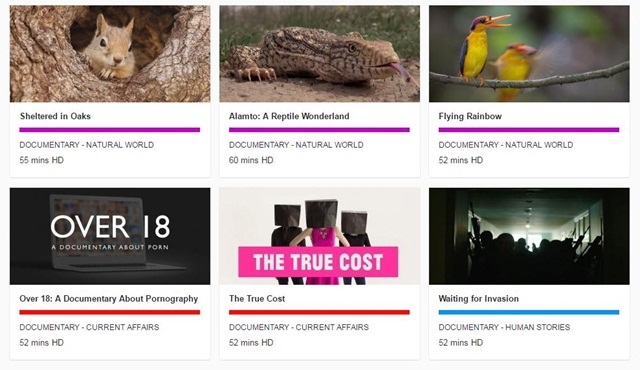The height and width of the screenshot is (370, 640).
Task: Open Over 18: A Documentary About Pornography title
Action: click(109, 299)
